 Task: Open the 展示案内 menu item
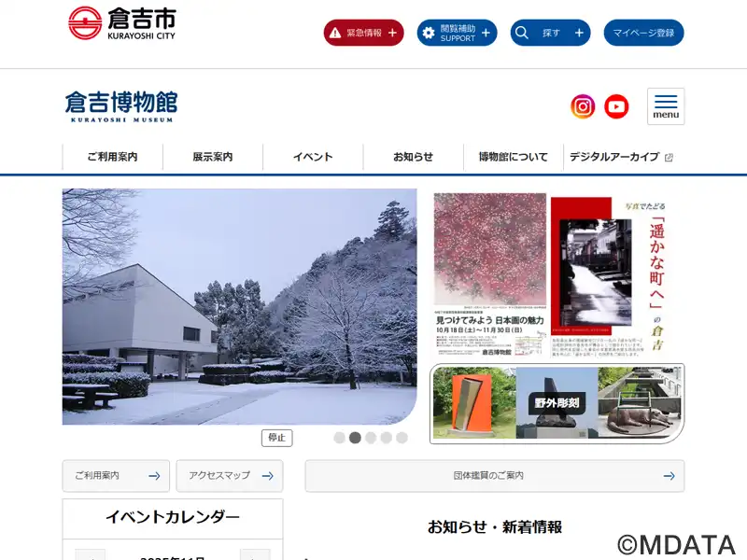pos(213,157)
